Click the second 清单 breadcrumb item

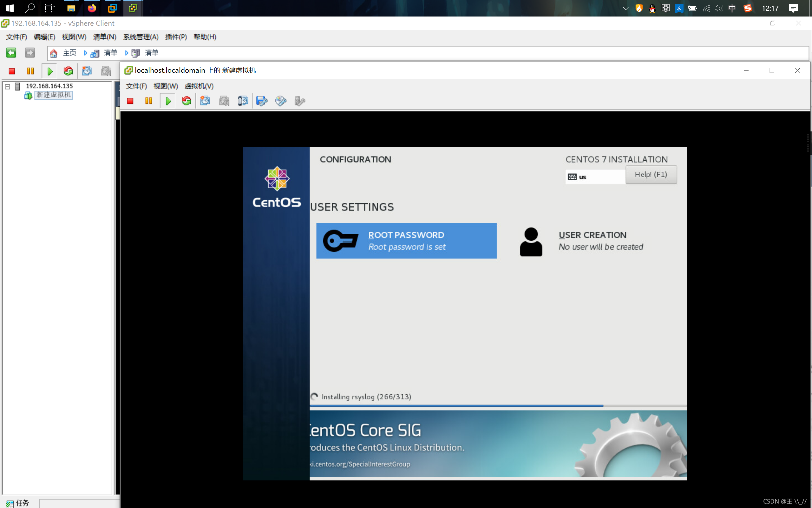click(152, 53)
